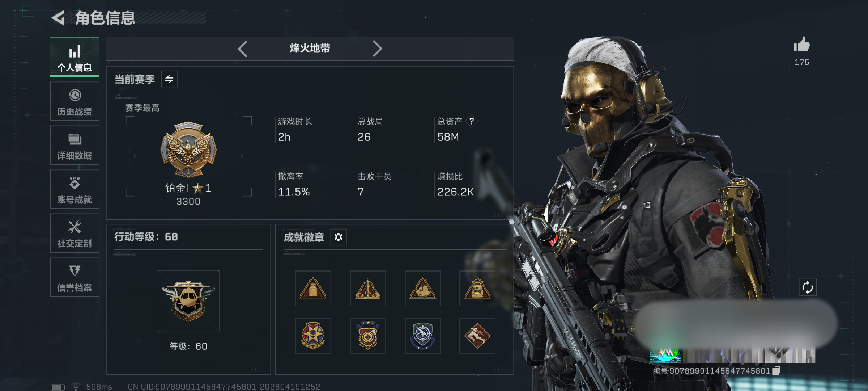This screenshot has height=391, width=868.
Task: Select the running soldier diamond badge
Action: point(477,336)
